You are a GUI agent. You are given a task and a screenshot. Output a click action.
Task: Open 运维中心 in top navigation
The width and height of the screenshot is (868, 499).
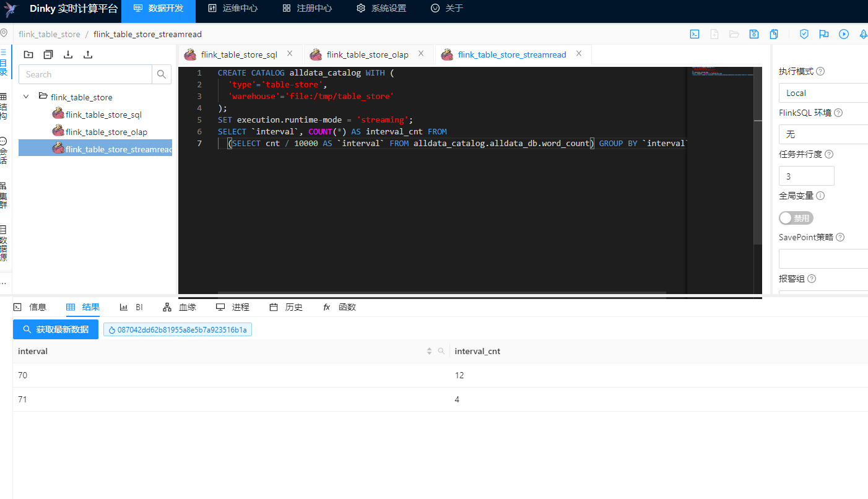pyautogui.click(x=233, y=9)
